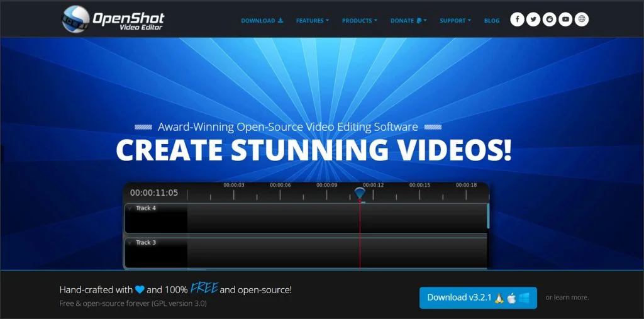This screenshot has width=644, height=319.
Task: Follow the "or learn more." link
Action: point(567,297)
